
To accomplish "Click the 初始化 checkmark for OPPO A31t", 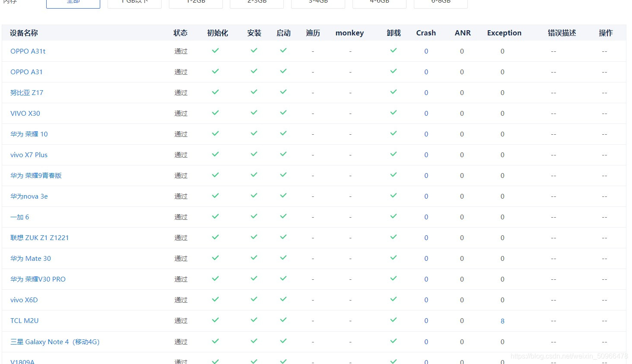I will (x=215, y=51).
